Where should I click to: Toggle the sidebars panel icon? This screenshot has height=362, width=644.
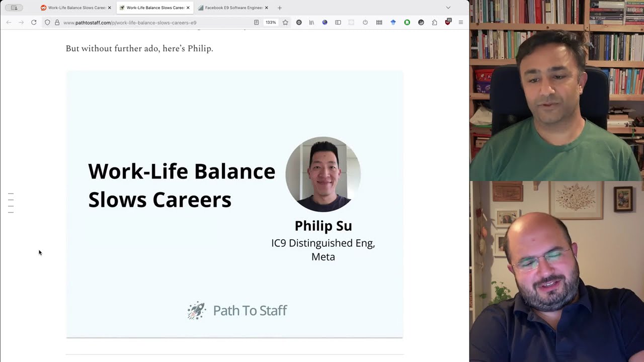tap(338, 23)
